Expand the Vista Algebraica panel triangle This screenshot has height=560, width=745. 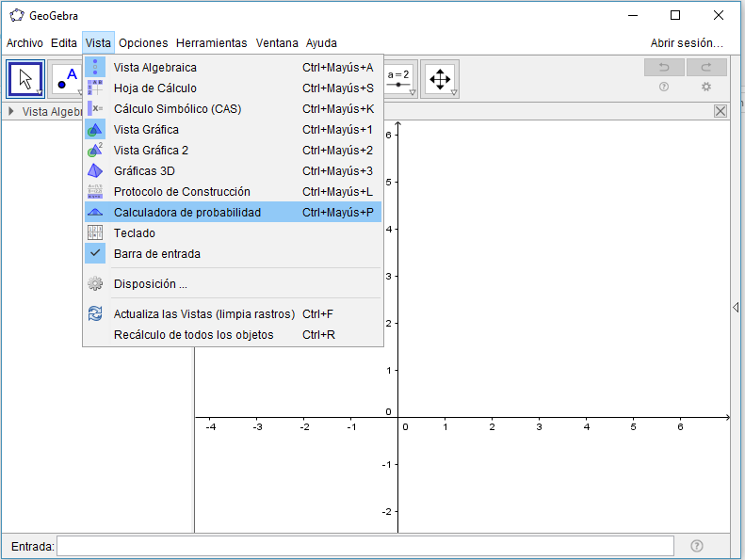point(11,111)
